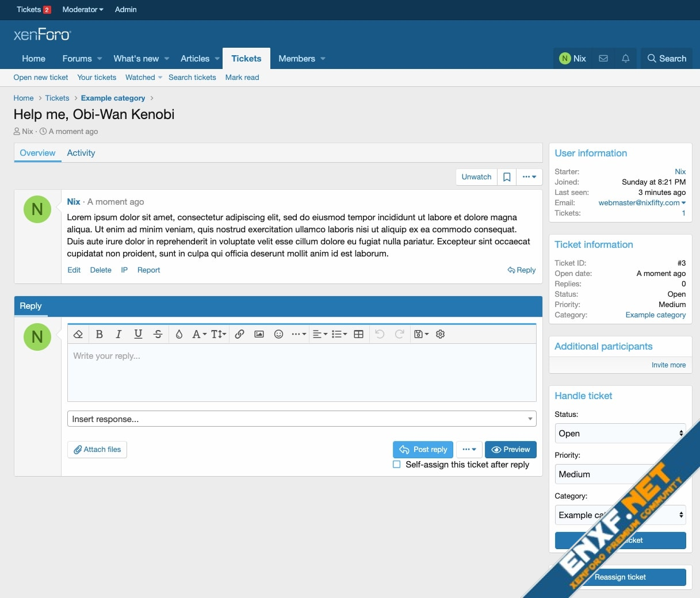Click the Attach files button
Image resolution: width=700 pixels, height=598 pixels.
tap(97, 450)
